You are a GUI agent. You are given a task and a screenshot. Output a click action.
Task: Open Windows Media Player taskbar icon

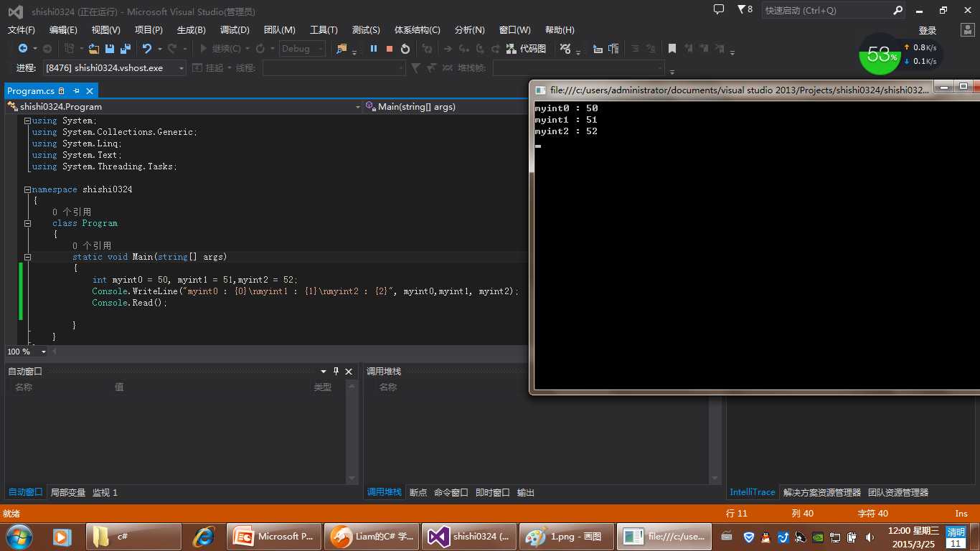62,537
